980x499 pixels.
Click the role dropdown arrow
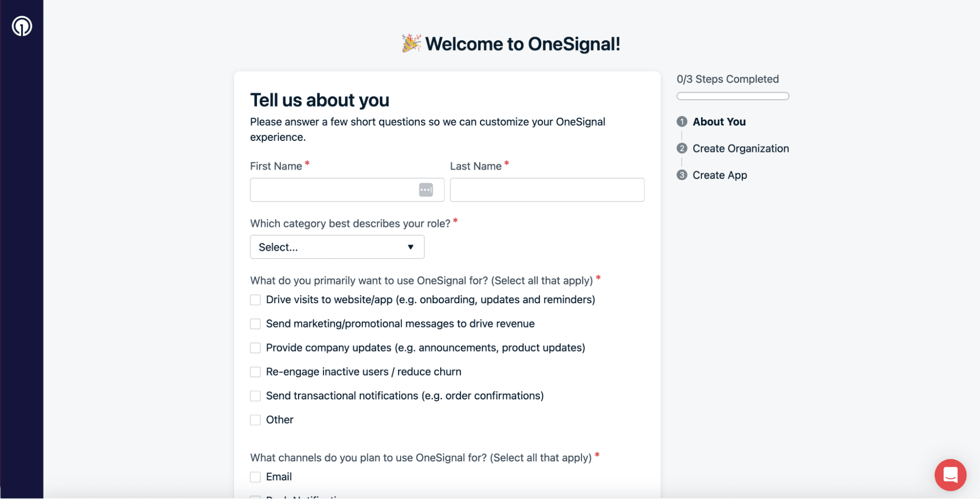point(410,247)
